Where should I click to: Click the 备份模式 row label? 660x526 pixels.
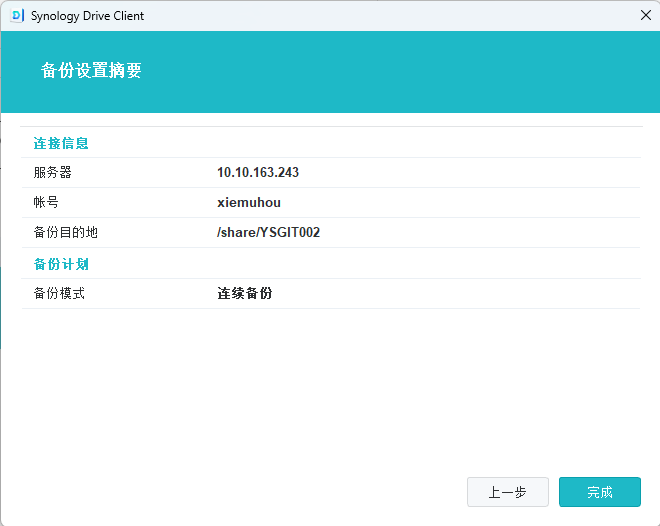tap(59, 293)
